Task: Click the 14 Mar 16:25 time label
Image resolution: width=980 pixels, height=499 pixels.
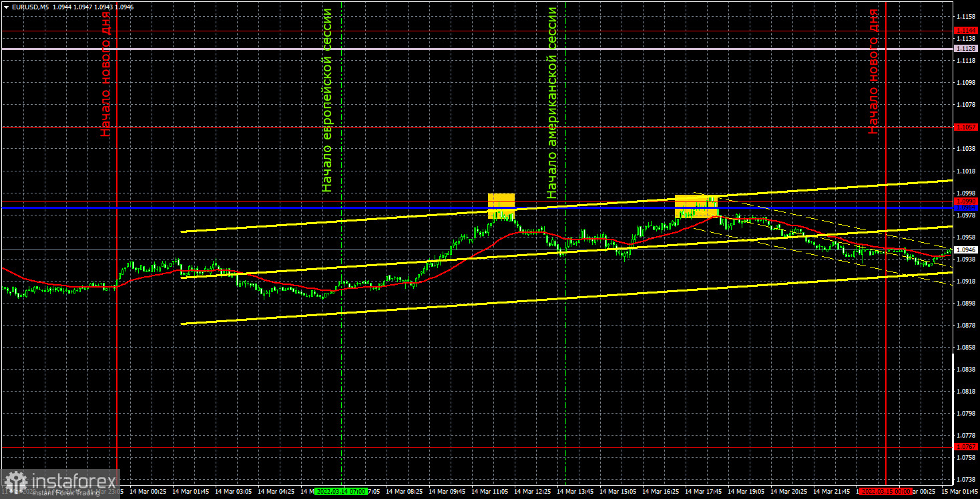Action: (661, 492)
